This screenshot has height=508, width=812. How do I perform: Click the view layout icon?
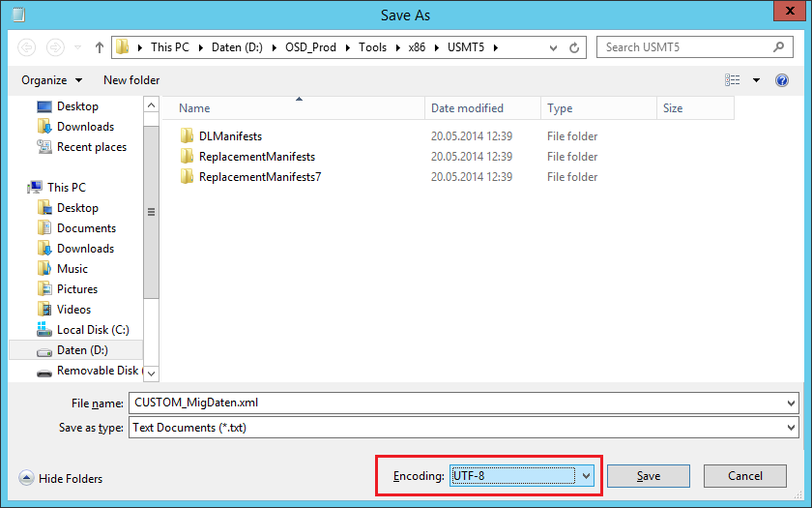click(733, 80)
